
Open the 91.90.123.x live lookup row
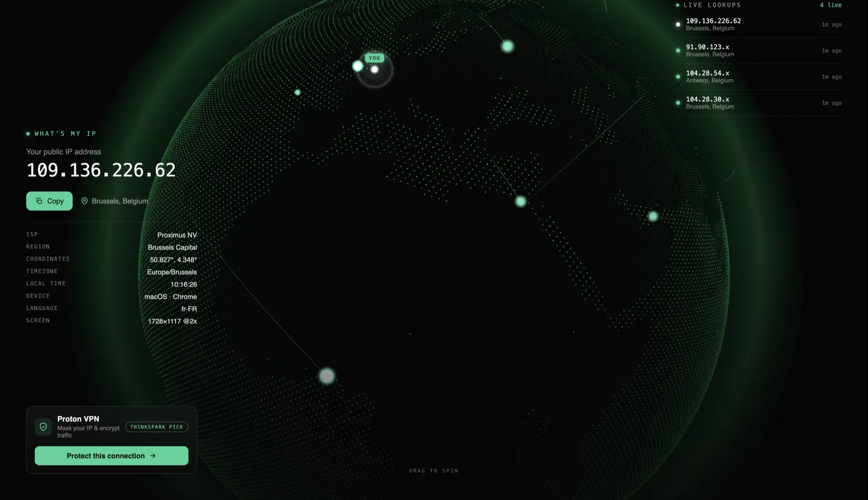tap(759, 50)
